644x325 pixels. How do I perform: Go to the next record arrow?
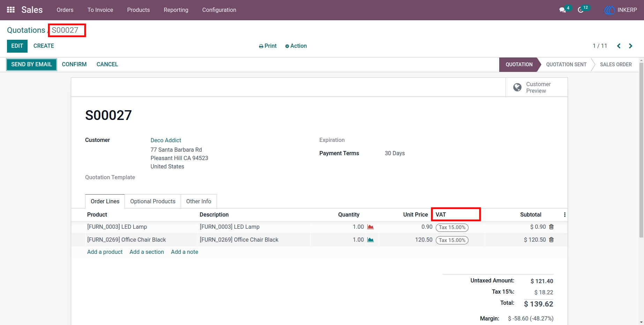(x=631, y=46)
